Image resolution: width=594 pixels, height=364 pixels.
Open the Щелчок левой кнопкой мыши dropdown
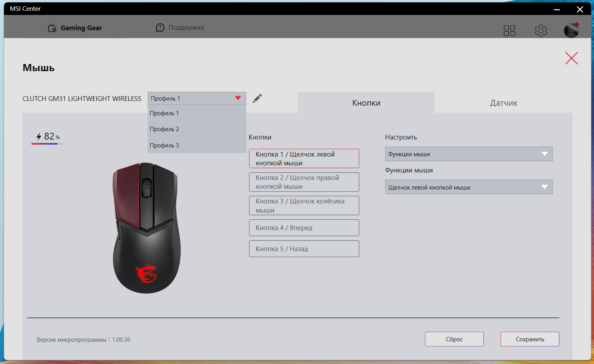click(469, 187)
